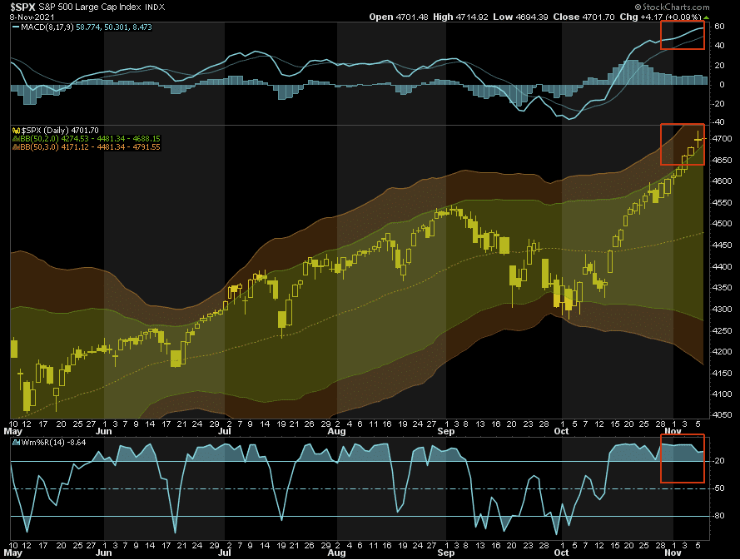This screenshot has height=560, width=740.
Task: Click the 4350 price axis label
Action: [x=723, y=288]
